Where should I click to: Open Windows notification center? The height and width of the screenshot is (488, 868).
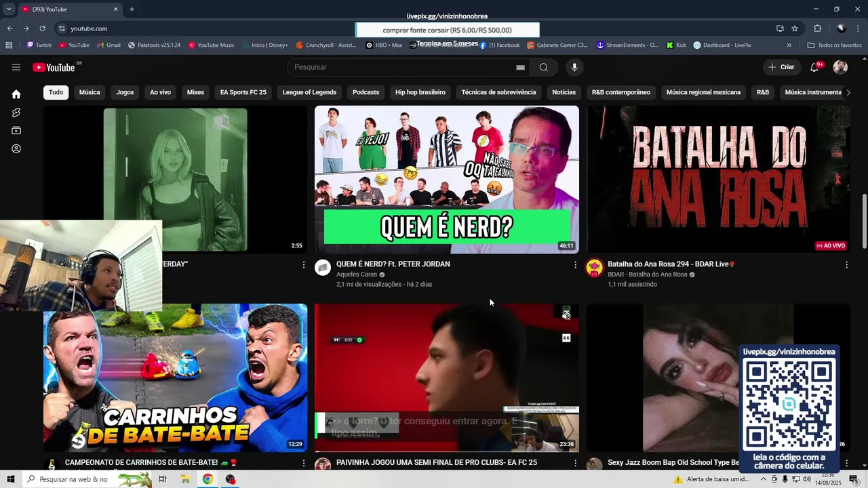[x=854, y=479]
